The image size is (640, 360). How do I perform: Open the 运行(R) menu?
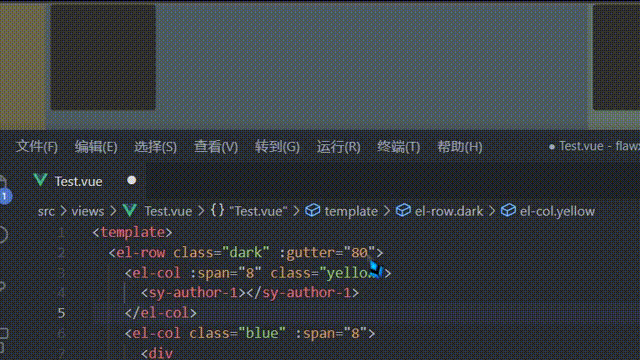tap(338, 147)
